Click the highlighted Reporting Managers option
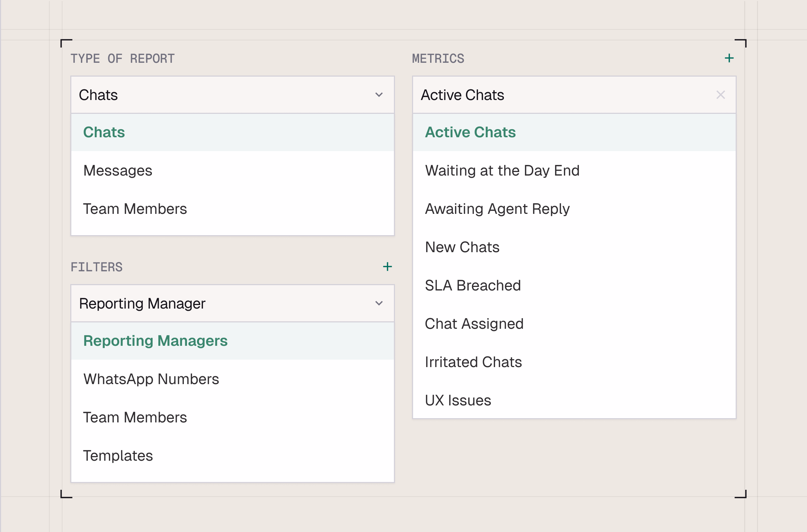 coord(155,341)
